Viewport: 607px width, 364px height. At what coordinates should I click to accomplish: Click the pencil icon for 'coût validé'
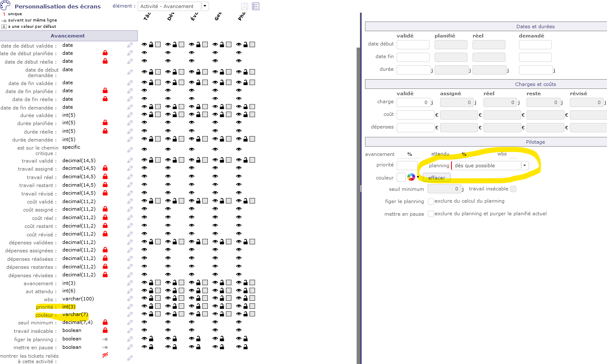click(x=130, y=201)
